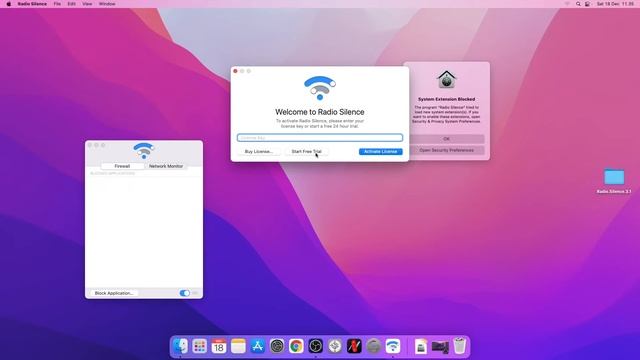The width and height of the screenshot is (640, 360).
Task: Click Start Free Trial button
Action: [x=307, y=151]
